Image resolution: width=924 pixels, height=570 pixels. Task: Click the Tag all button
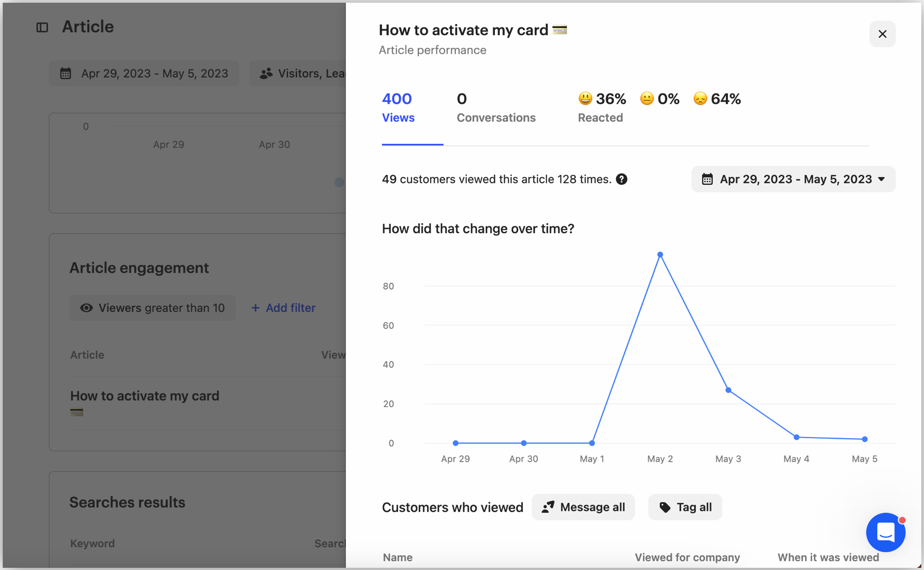click(x=685, y=508)
